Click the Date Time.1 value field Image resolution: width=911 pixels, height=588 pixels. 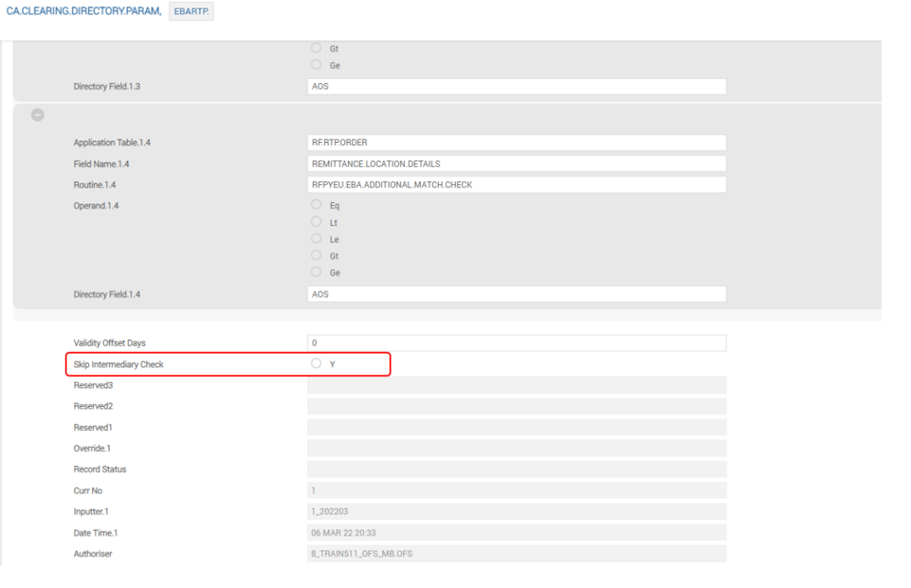tap(516, 532)
